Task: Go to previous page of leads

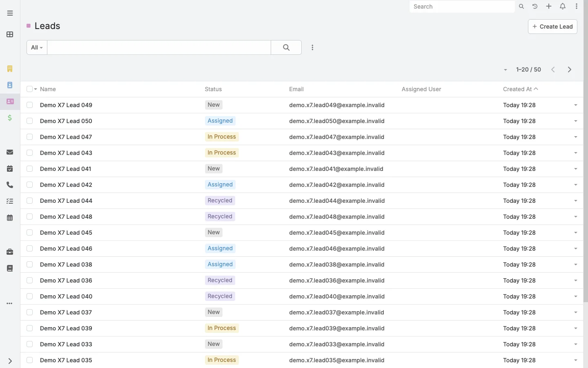Action: 553,70
